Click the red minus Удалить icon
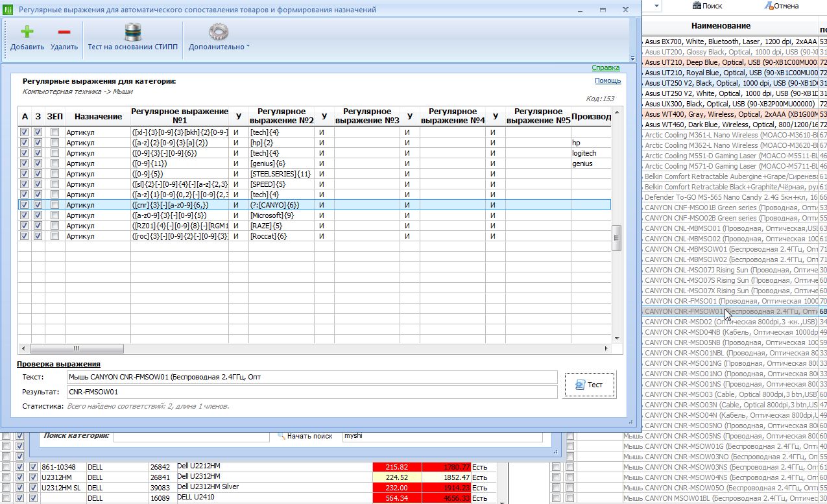 [x=64, y=32]
